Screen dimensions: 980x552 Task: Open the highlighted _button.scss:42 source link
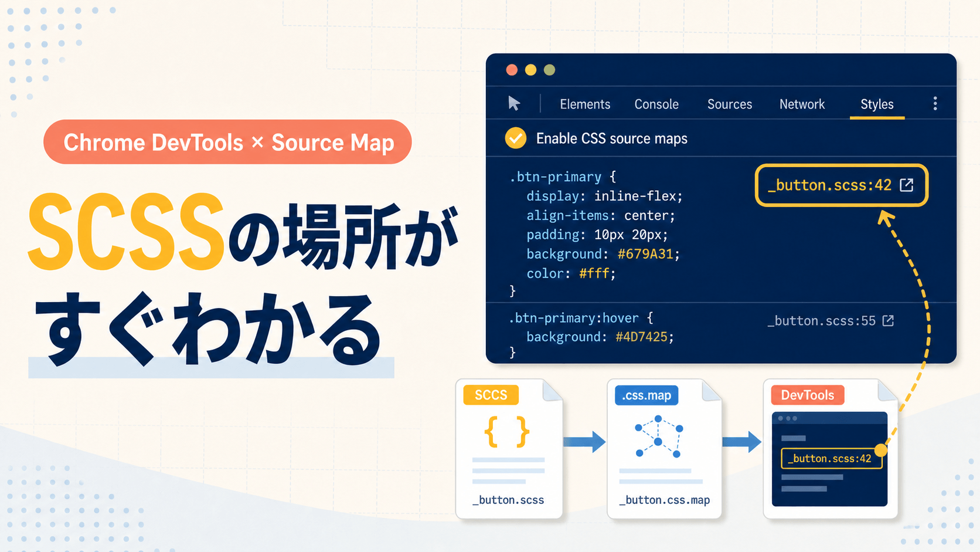(842, 185)
